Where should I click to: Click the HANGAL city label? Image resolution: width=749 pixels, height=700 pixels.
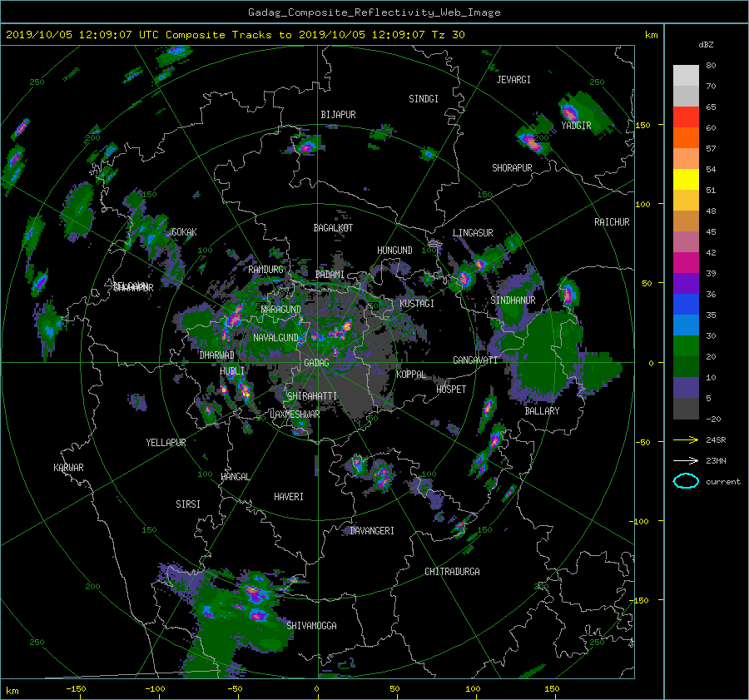point(236,477)
